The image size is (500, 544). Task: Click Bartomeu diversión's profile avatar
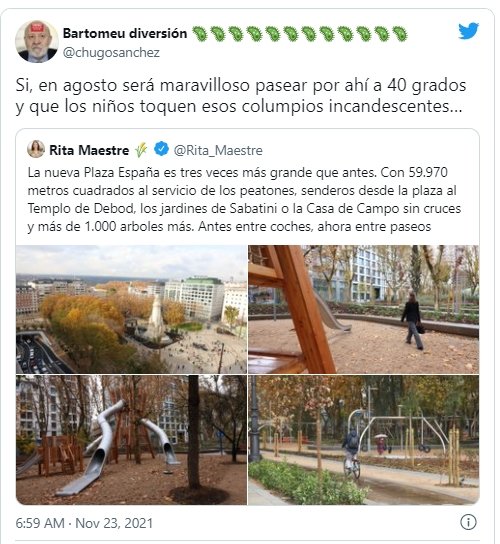click(37, 42)
